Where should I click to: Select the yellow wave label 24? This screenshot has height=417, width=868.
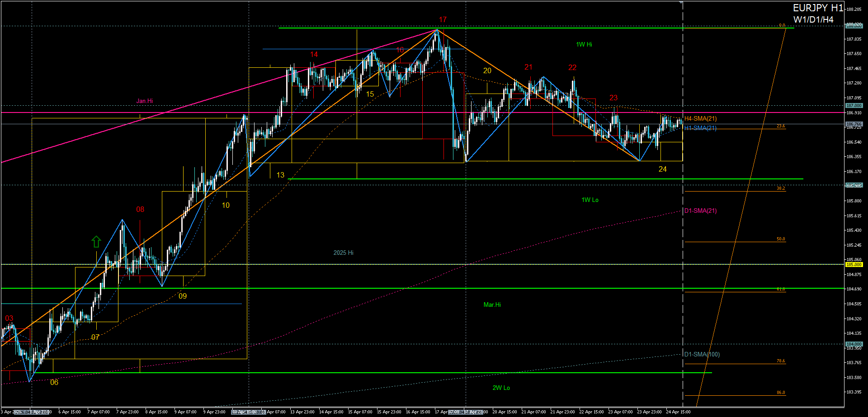tap(662, 169)
